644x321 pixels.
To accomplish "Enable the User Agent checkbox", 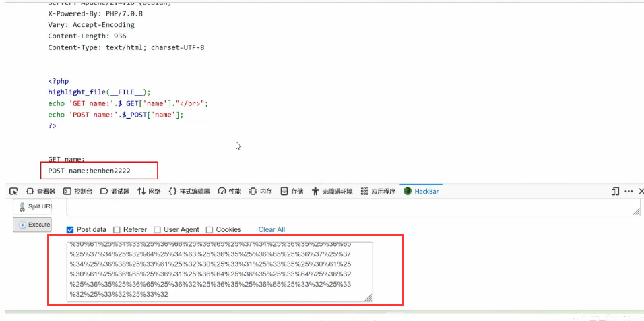I will pyautogui.click(x=158, y=230).
